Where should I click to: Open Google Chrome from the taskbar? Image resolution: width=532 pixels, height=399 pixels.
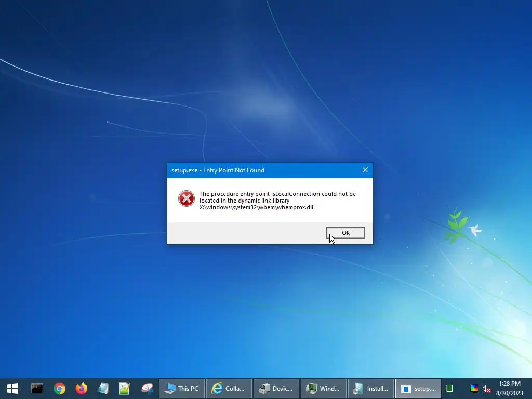click(x=60, y=389)
